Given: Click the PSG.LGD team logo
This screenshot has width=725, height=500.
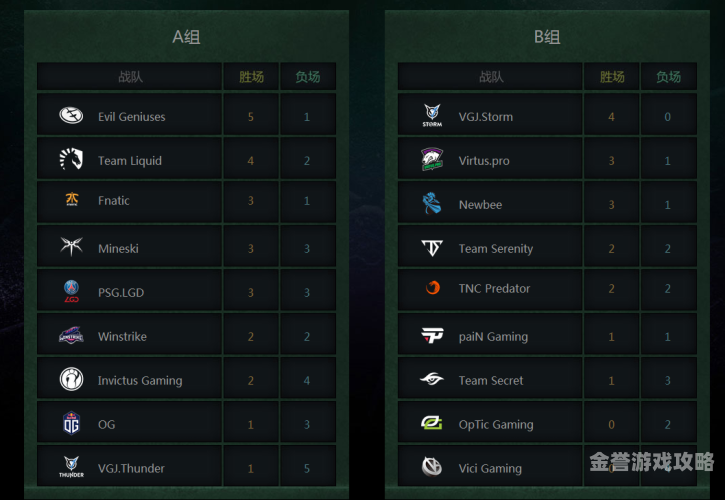Looking at the screenshot, I should 71,291.
